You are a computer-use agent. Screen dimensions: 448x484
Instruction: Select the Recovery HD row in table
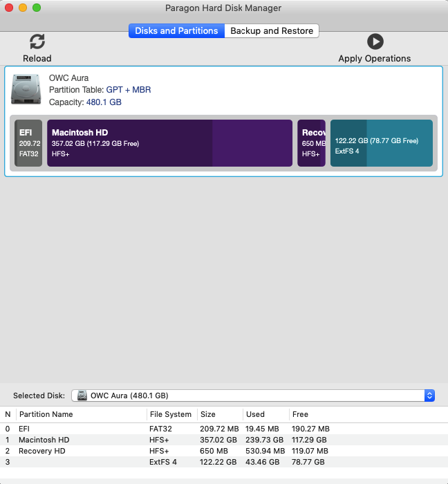pyautogui.click(x=224, y=451)
